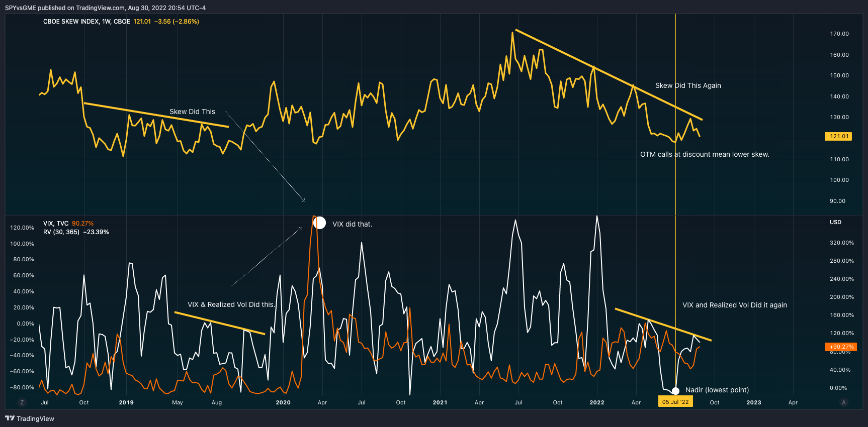Click the yellow 121.01 price tag on the price scale
Screen dimensions: 868x427
[838, 136]
